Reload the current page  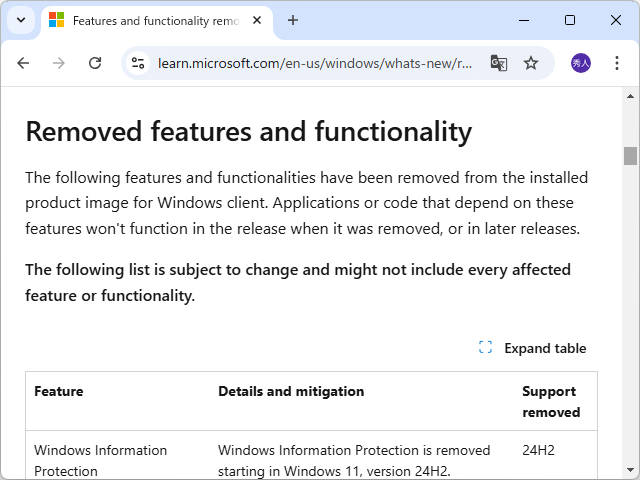pyautogui.click(x=95, y=63)
